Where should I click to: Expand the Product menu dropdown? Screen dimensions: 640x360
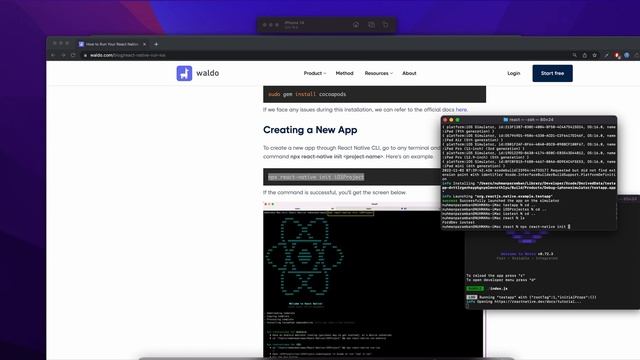tap(315, 73)
